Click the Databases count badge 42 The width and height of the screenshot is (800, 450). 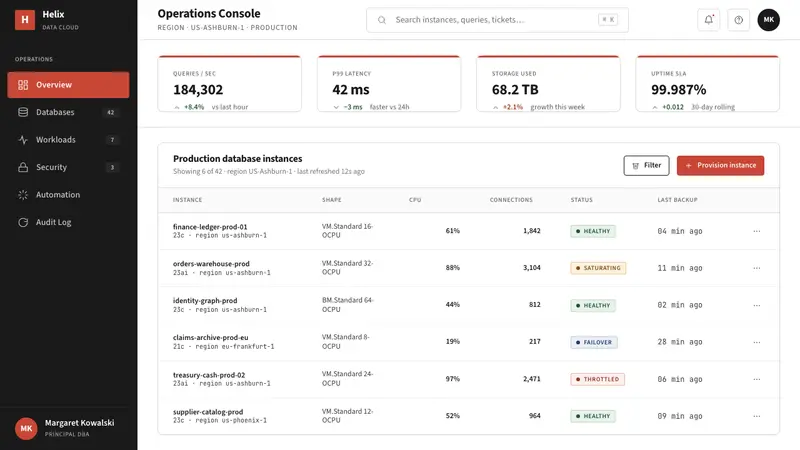coord(111,112)
